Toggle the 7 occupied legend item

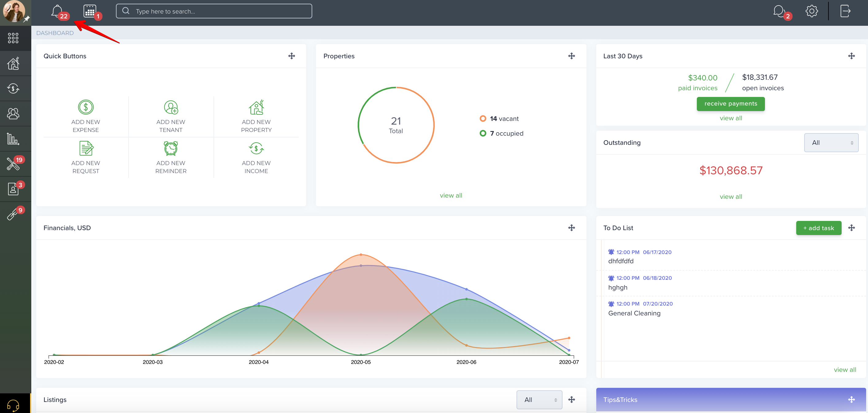(501, 133)
